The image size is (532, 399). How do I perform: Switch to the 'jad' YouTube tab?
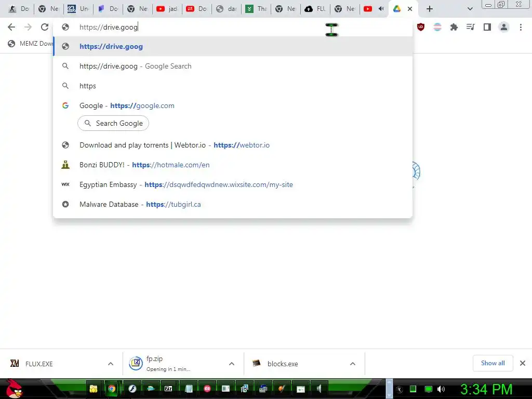coord(167,9)
